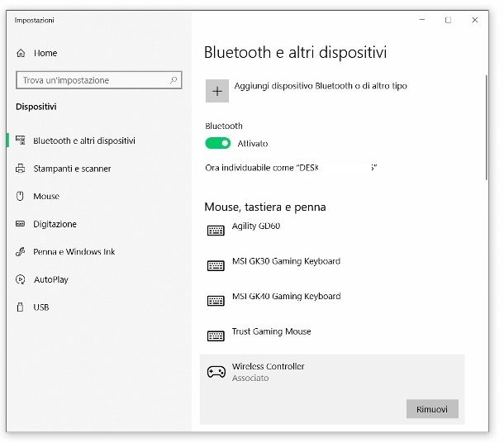504x443 pixels.
Task: Close the Impostazioni window
Action: point(475,20)
